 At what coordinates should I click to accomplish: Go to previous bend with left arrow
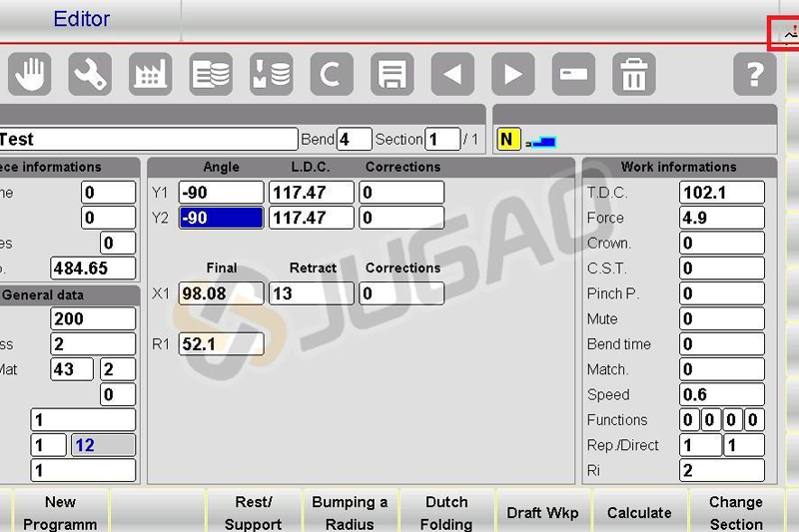pyautogui.click(x=452, y=74)
